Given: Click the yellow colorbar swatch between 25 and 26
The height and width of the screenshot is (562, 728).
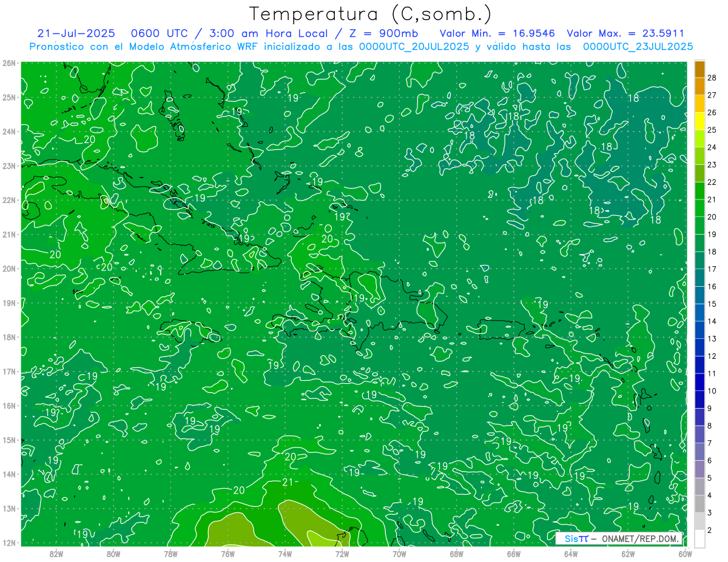Looking at the screenshot, I should pos(699,121).
